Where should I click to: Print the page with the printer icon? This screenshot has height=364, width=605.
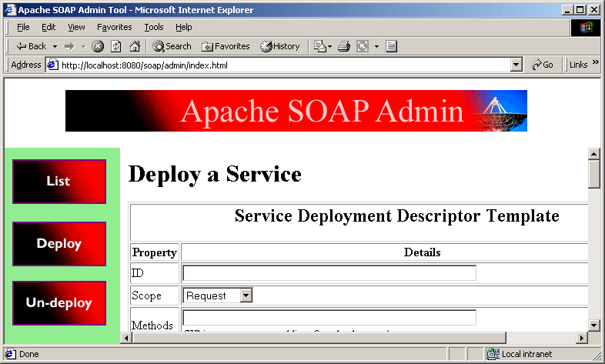click(x=344, y=46)
